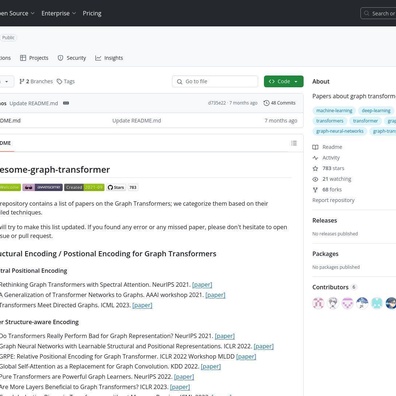
Task: Expand commit message details ellipsis
Action: pyautogui.click(x=66, y=103)
